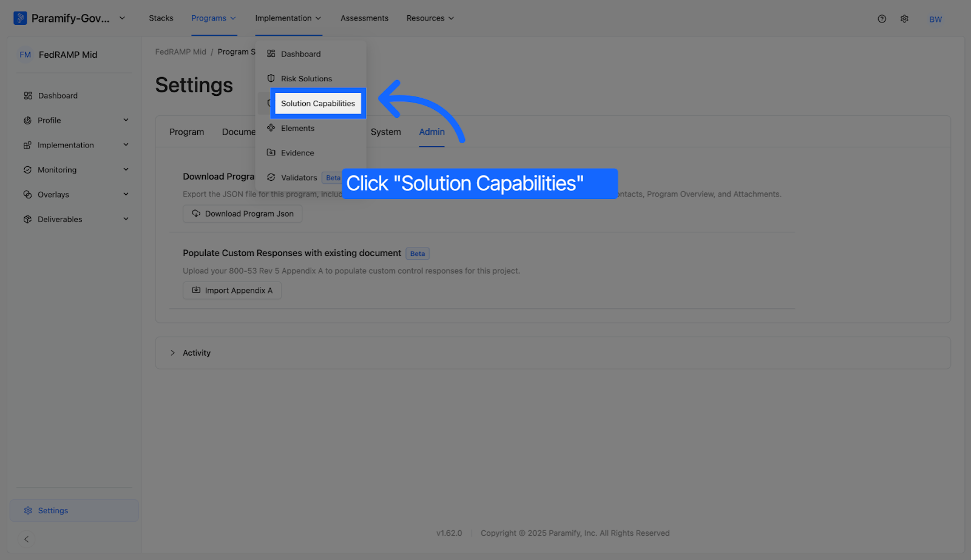Open the help question mark icon
Viewport: 971px width, 560px height.
pyautogui.click(x=882, y=19)
